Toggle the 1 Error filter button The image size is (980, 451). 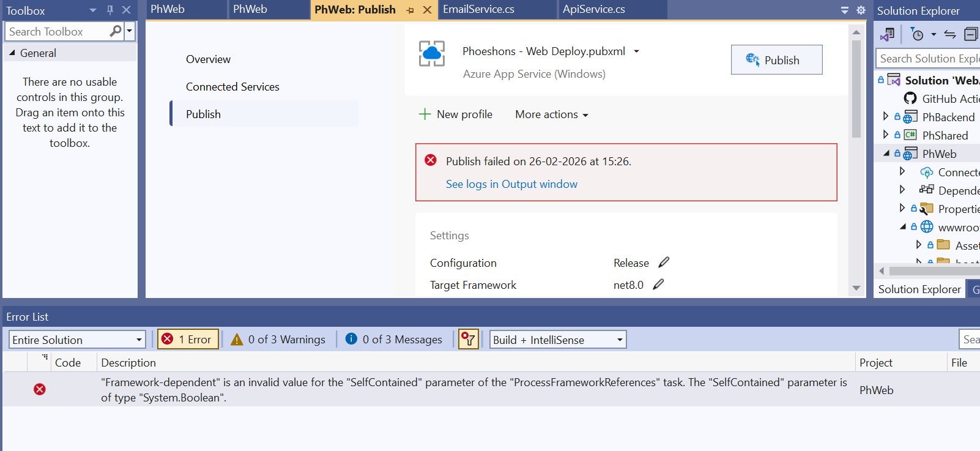click(188, 339)
